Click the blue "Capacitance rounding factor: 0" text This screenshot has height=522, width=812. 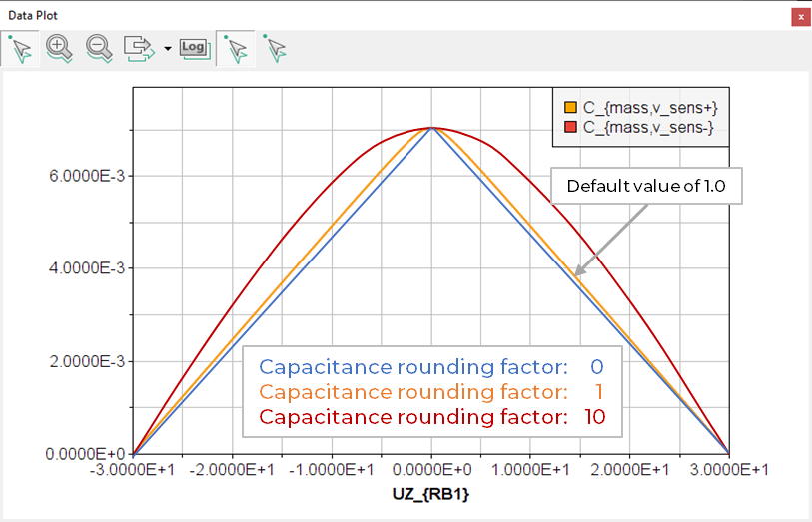point(431,366)
